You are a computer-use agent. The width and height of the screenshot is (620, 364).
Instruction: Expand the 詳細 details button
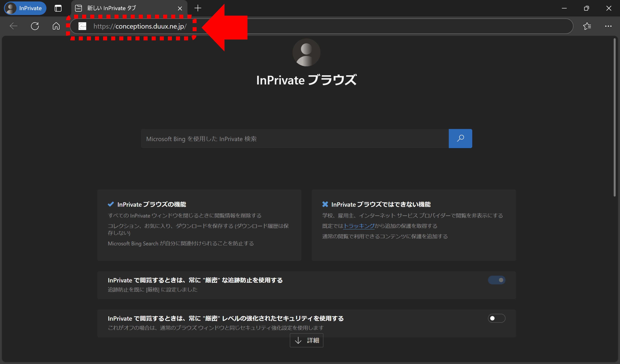(x=306, y=340)
